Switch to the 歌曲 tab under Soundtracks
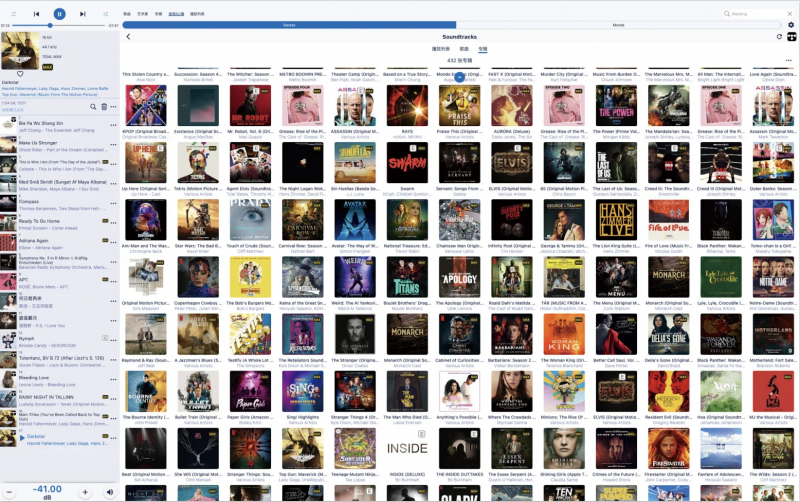Viewport: 800px width, 502px height. (464, 49)
